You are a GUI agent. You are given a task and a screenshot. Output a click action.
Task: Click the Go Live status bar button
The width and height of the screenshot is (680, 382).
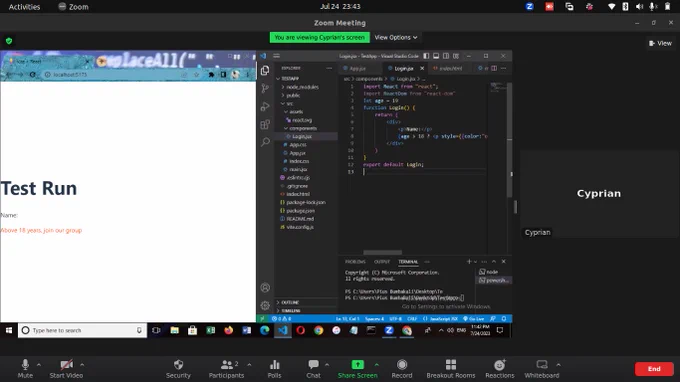[x=474, y=319]
